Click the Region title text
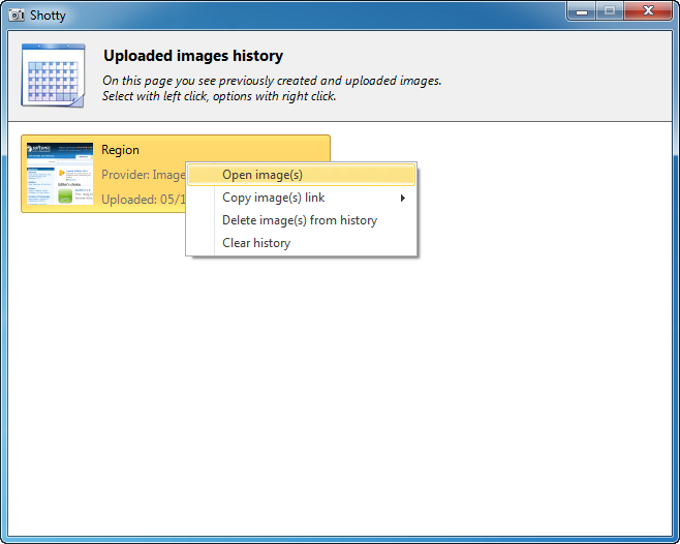This screenshot has height=544, width=680. 120,150
